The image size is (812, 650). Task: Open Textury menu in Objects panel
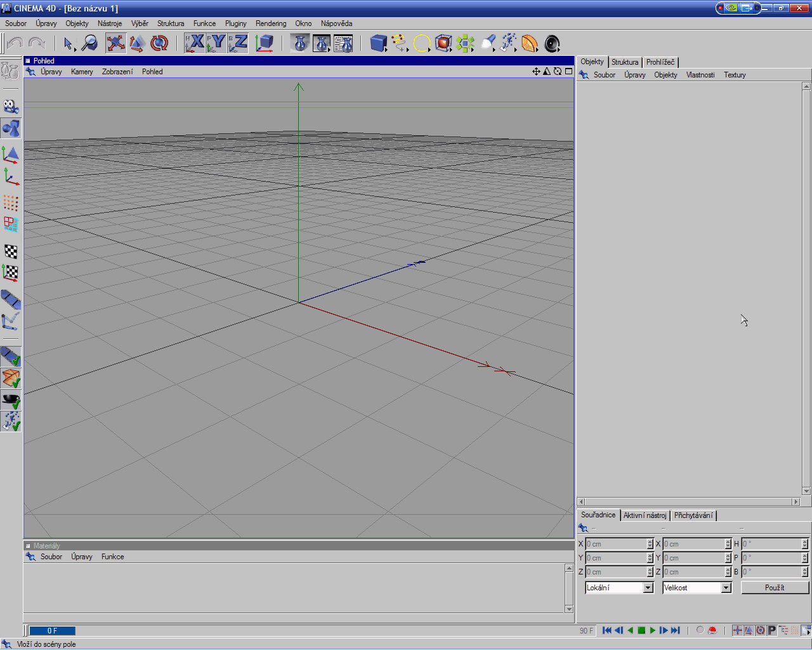[x=735, y=75]
